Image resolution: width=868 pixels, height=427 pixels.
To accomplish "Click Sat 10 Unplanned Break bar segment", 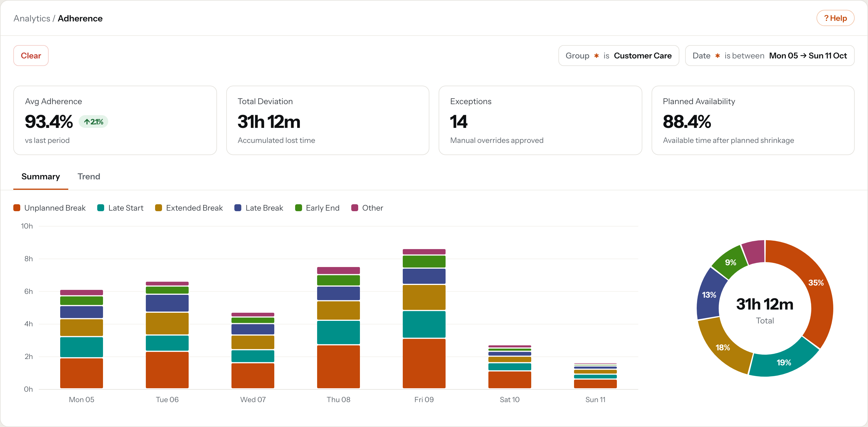I will 510,380.
